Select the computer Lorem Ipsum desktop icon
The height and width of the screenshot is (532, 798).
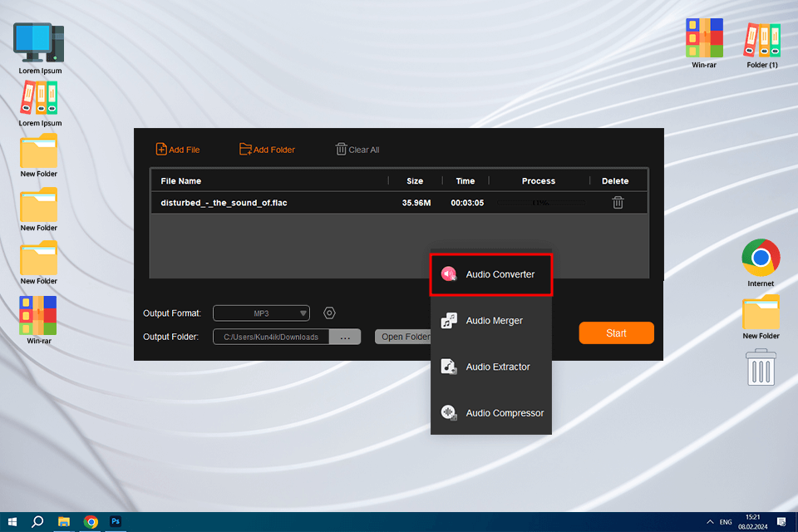point(40,48)
